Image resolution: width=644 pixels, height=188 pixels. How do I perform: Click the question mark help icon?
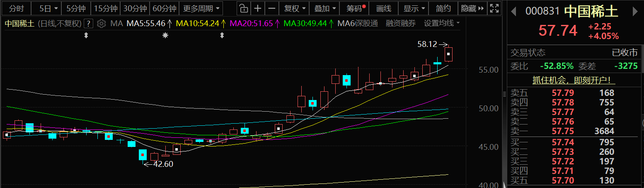(88, 24)
